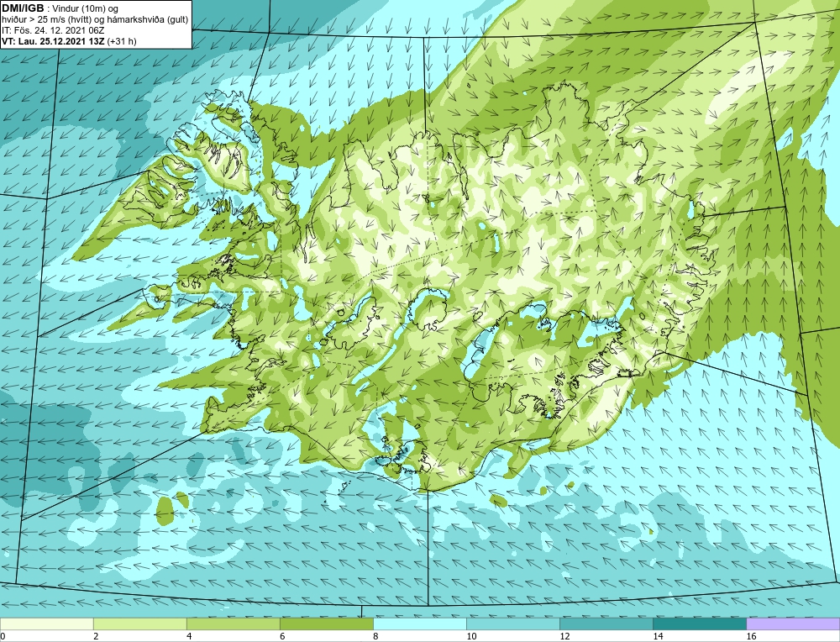Click the '(+31 h)' forecast offset text
This screenshot has width=840, height=642.
(122, 41)
